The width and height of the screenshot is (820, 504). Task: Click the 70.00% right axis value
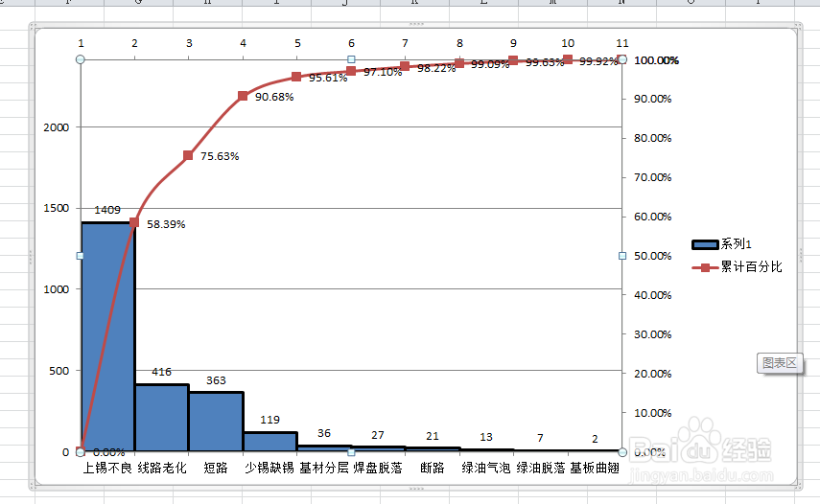pos(653,177)
